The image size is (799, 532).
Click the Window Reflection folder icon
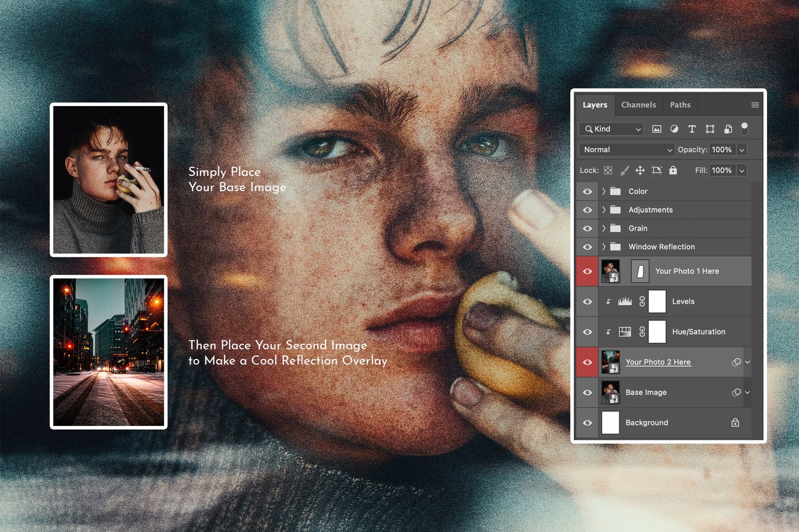(615, 246)
